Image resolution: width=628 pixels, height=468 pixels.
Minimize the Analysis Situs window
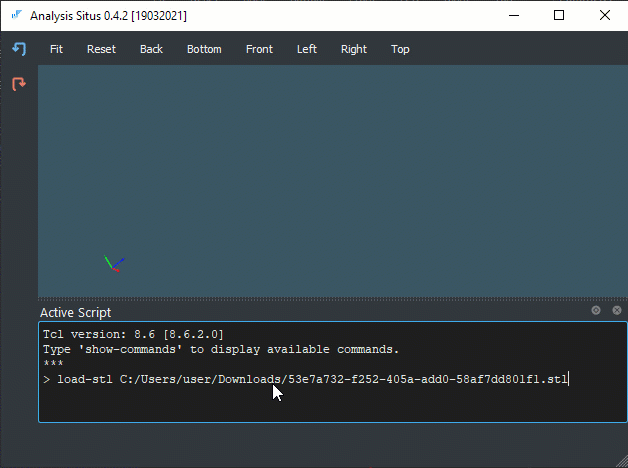(x=514, y=16)
